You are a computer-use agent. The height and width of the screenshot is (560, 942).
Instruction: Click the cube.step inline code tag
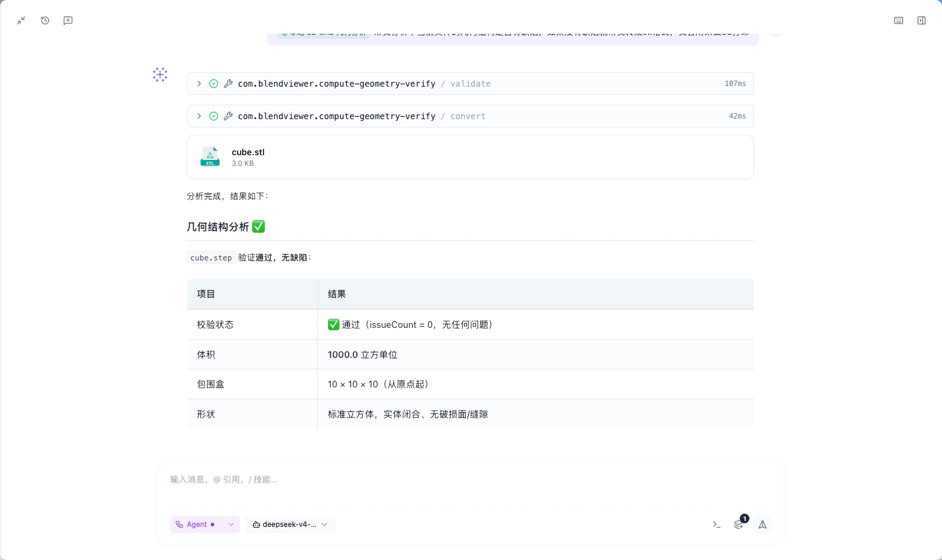tap(211, 257)
